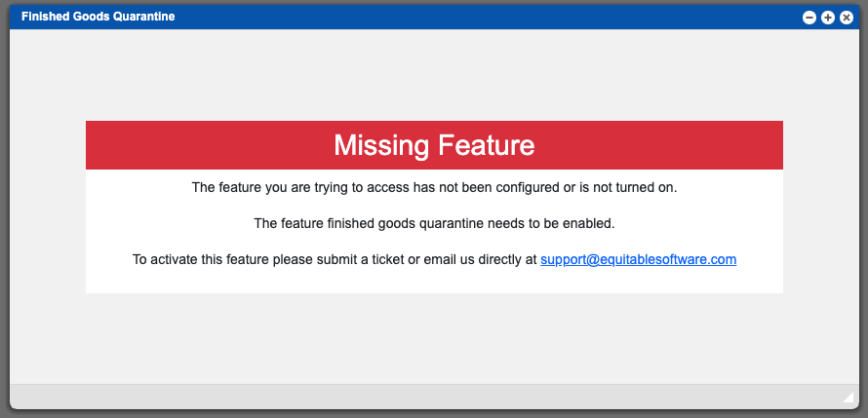Image resolution: width=868 pixels, height=418 pixels.
Task: Open the support@equitablesoftware.com email link
Action: [638, 259]
